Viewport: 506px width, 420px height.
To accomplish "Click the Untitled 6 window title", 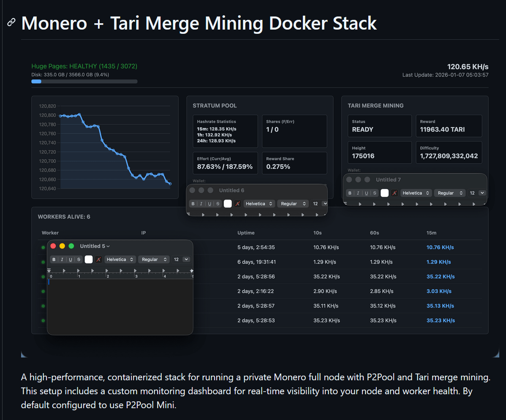I will (232, 191).
